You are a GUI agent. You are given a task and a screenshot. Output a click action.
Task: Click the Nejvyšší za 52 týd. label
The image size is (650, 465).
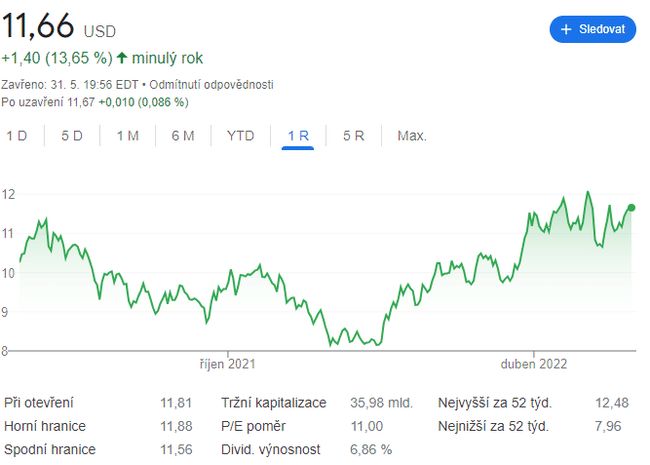(x=495, y=403)
